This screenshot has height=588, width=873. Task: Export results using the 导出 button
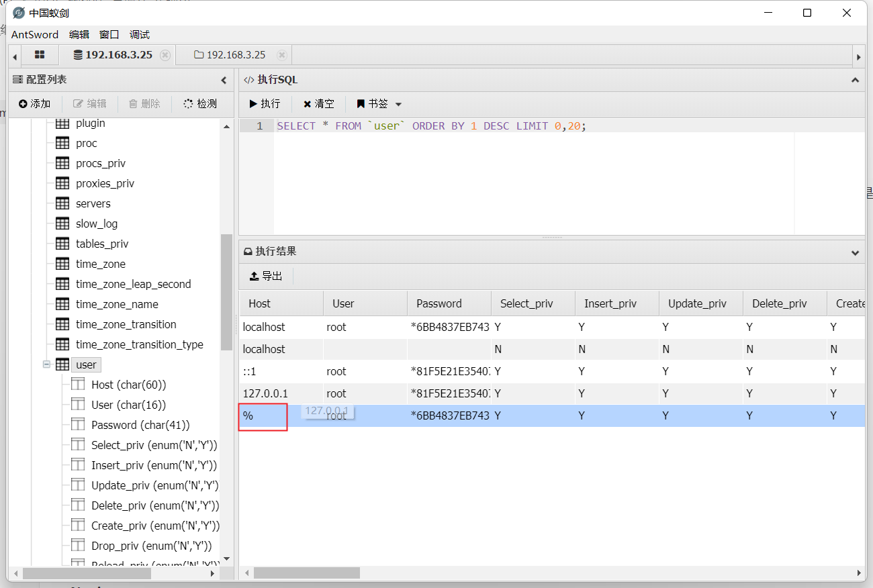pos(266,276)
